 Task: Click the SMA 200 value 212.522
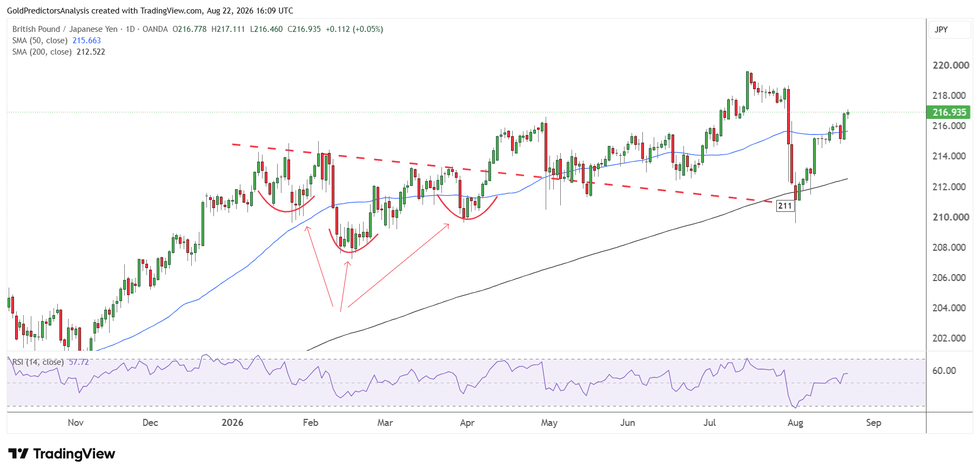click(91, 52)
